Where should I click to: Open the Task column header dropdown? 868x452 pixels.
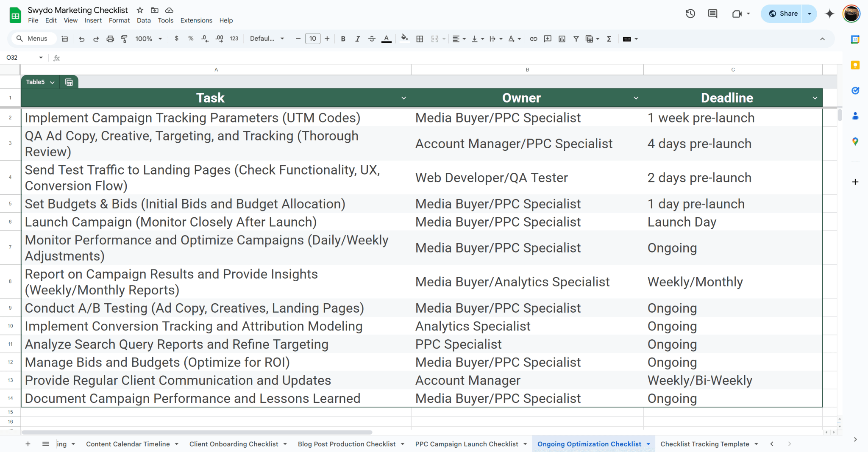403,97
